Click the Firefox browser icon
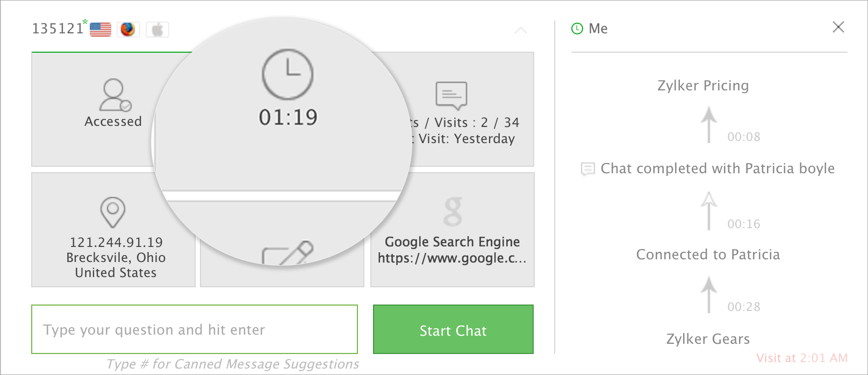868x375 pixels. tap(128, 29)
